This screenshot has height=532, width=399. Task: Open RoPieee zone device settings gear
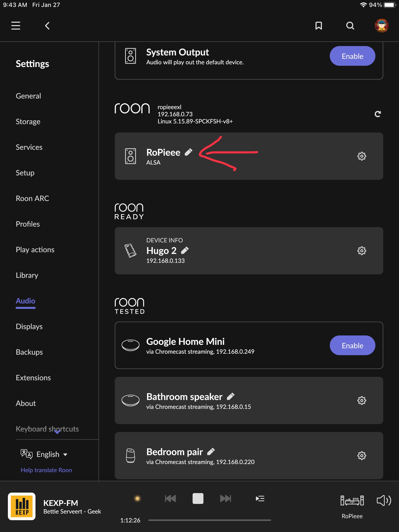pyautogui.click(x=362, y=156)
